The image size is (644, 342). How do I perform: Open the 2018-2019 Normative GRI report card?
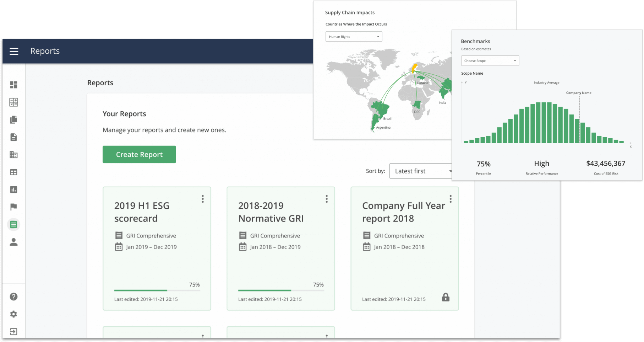pos(280,249)
